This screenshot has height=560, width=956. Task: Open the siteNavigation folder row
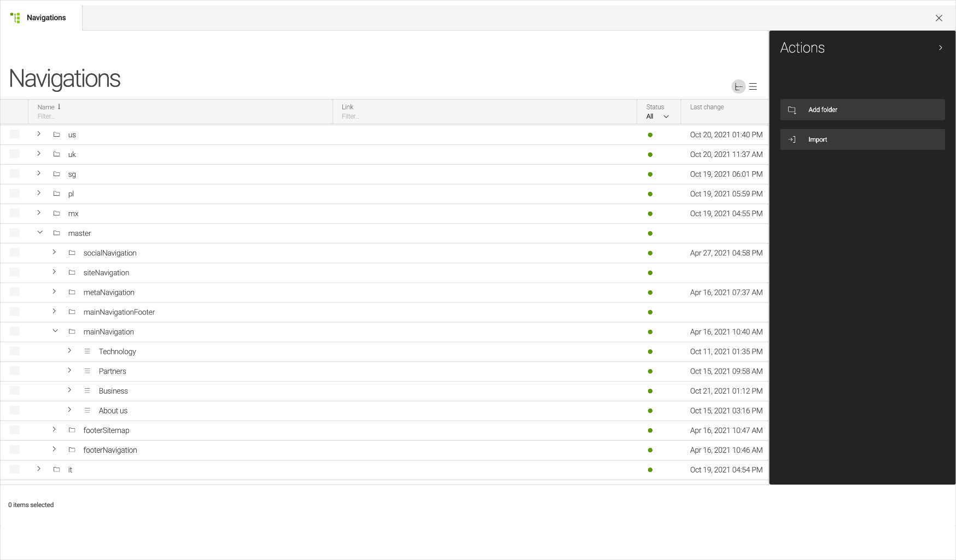tap(106, 272)
